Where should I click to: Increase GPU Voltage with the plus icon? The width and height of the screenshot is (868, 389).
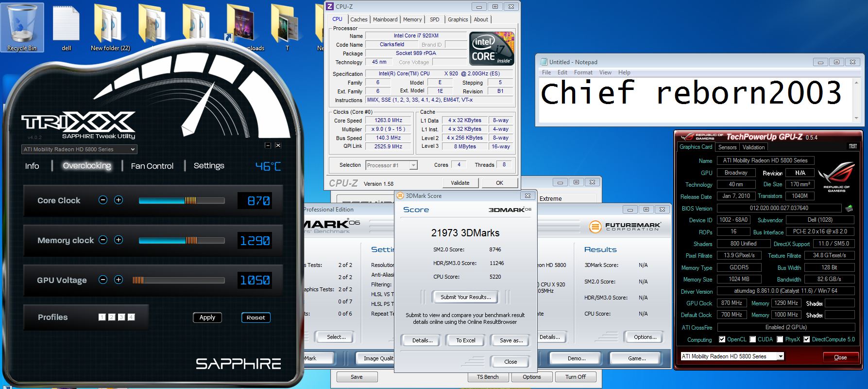click(x=119, y=280)
